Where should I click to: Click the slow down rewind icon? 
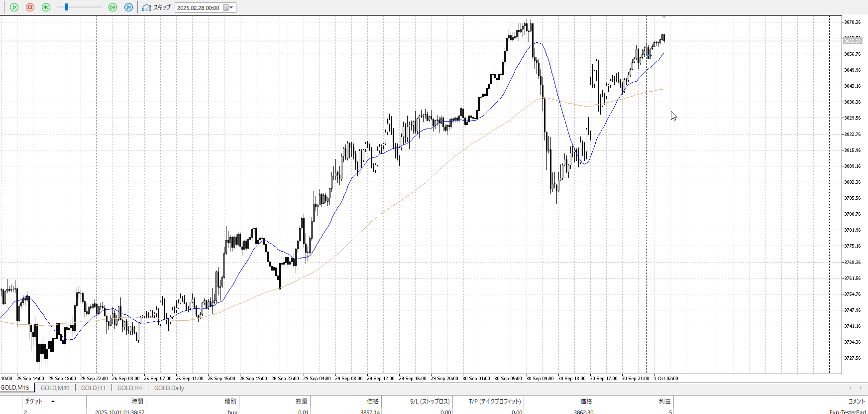pyautogui.click(x=46, y=7)
